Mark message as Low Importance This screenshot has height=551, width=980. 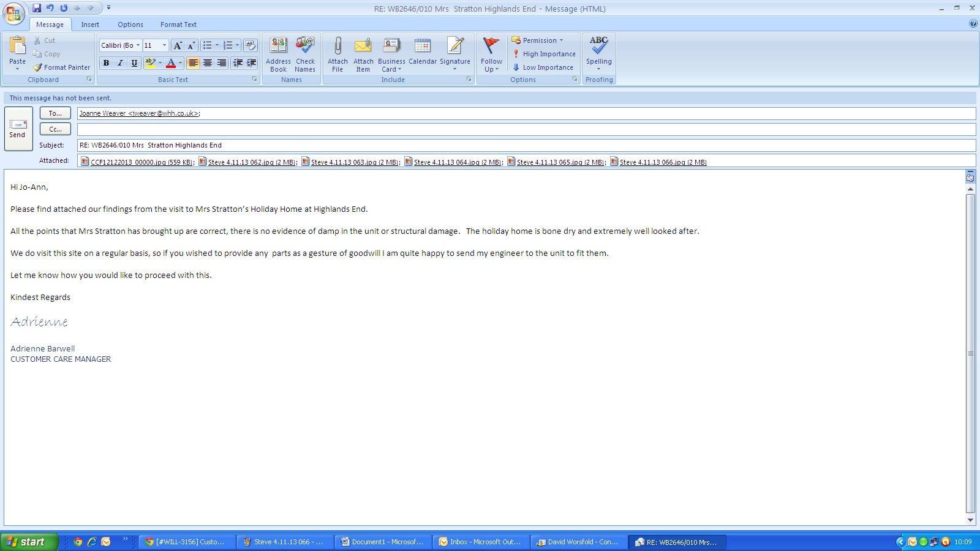pyautogui.click(x=543, y=67)
